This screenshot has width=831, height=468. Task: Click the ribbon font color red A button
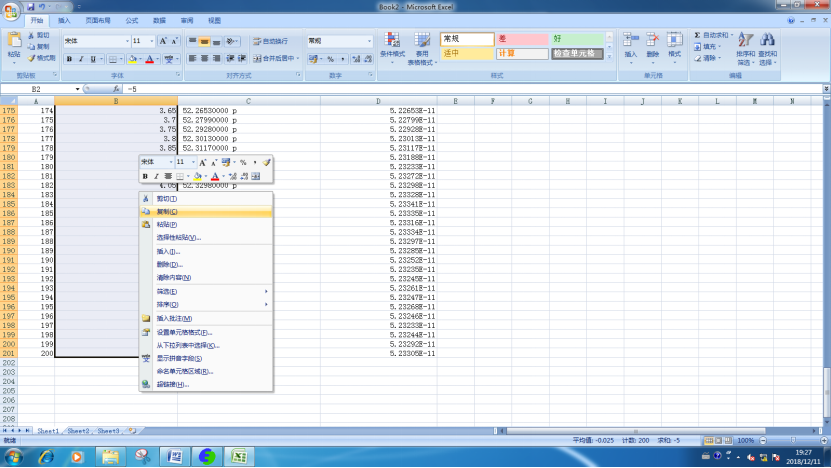click(150, 59)
